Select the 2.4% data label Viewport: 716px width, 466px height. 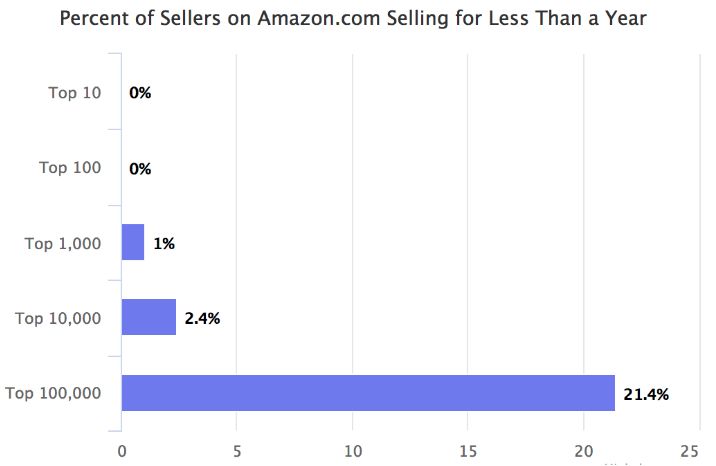tap(202, 319)
